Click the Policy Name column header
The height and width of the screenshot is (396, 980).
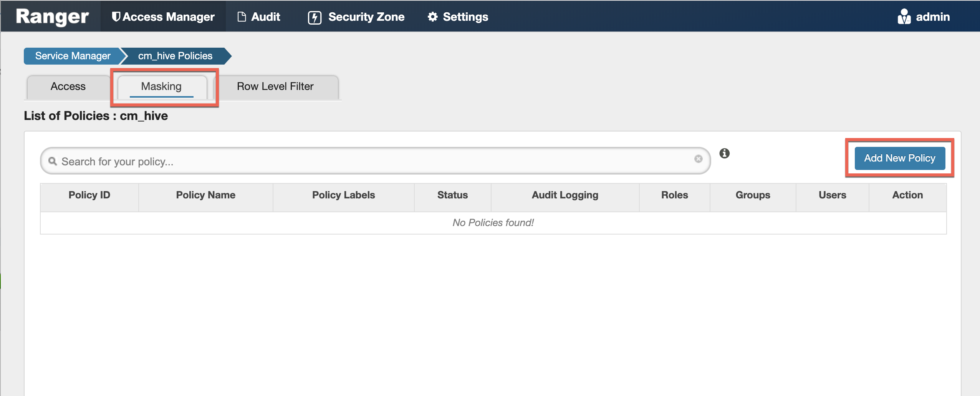pyautogui.click(x=205, y=195)
